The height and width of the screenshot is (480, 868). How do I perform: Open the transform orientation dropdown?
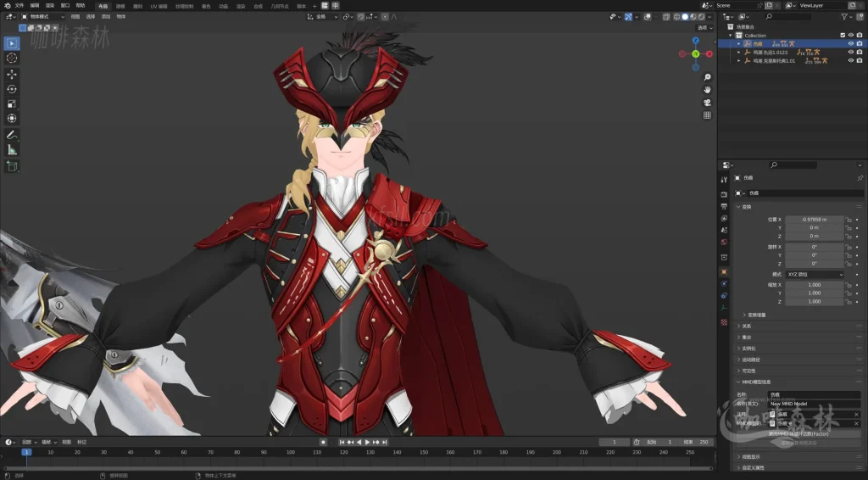[322, 17]
